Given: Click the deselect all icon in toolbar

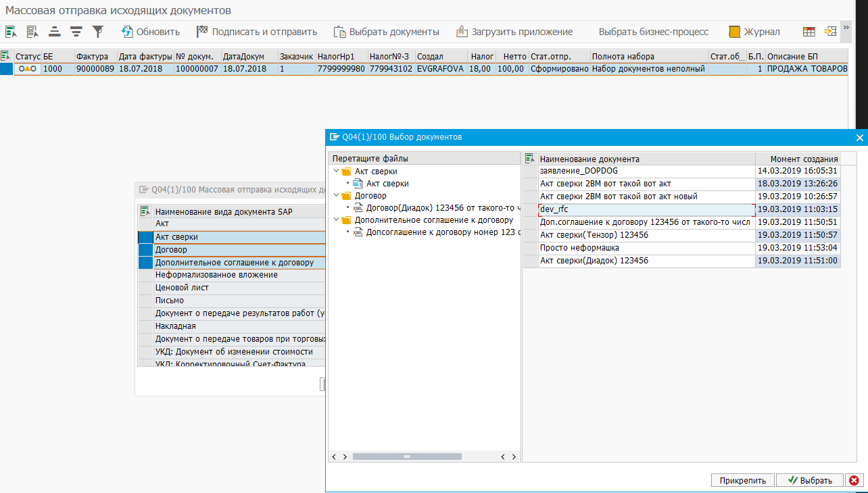Looking at the screenshot, I should 32,32.
